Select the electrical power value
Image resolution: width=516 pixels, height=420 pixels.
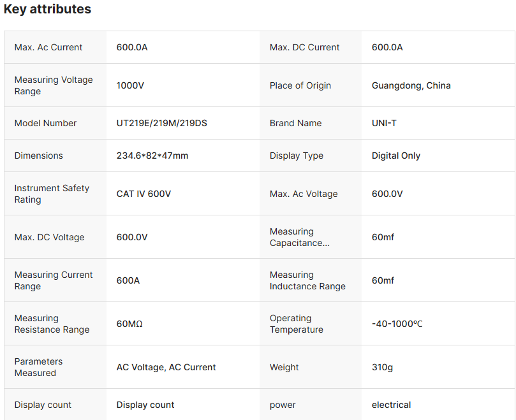point(391,405)
